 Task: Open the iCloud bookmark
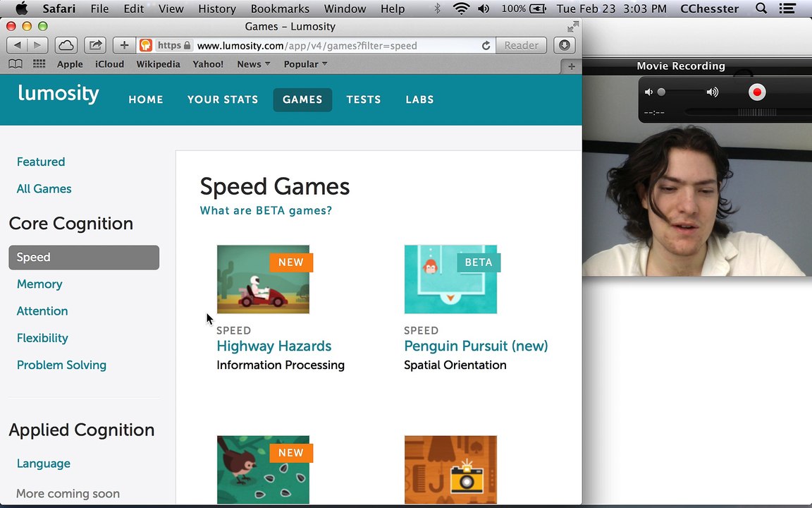109,64
